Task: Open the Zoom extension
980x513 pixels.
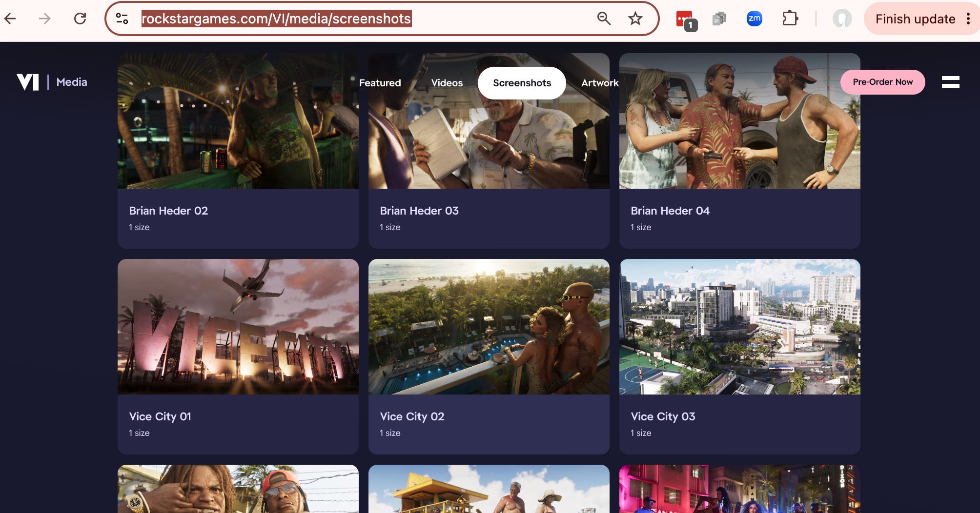Action: [755, 19]
